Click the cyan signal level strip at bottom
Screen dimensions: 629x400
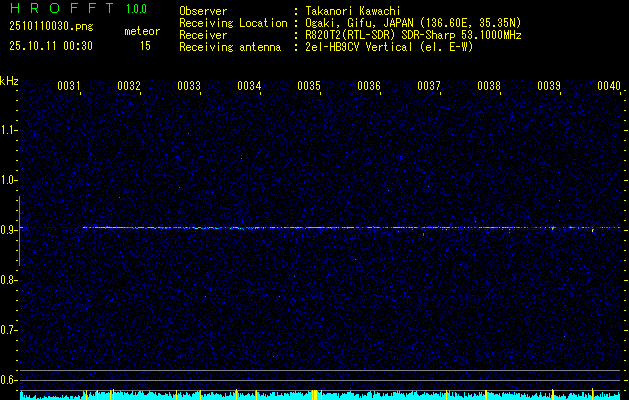(320, 396)
